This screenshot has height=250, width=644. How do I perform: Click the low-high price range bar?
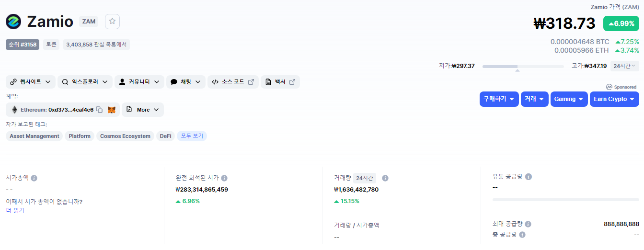coord(523,67)
